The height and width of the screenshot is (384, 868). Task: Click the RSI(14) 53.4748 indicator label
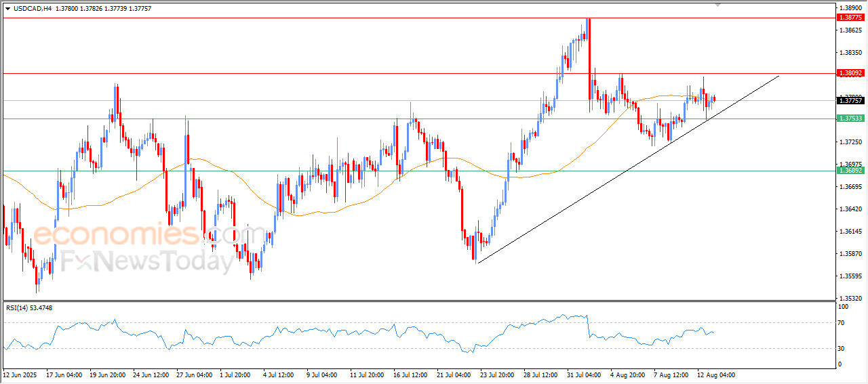tap(29, 308)
